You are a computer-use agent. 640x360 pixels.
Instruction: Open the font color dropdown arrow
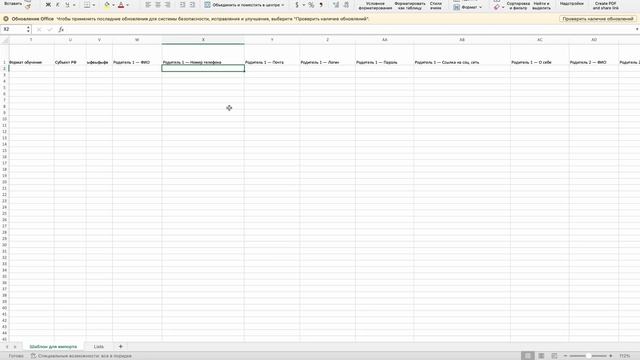(x=127, y=5)
